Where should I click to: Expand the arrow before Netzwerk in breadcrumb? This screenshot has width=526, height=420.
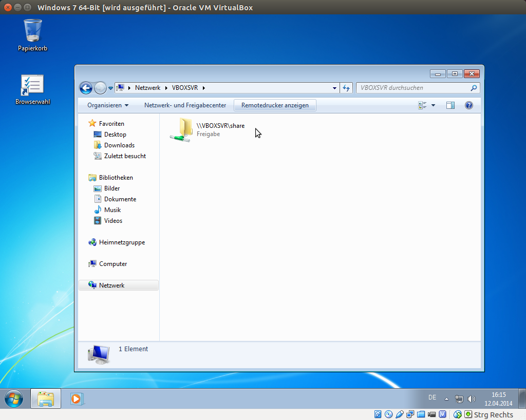coord(129,88)
